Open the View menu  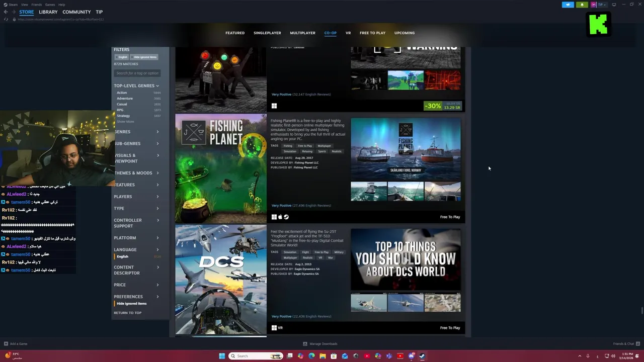(x=24, y=5)
